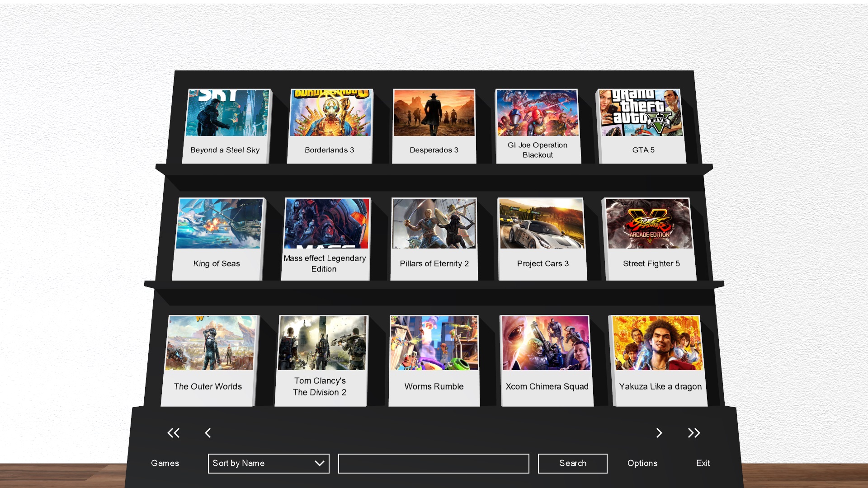Image resolution: width=868 pixels, height=488 pixels.
Task: Select the Worms Rumble cover art
Action: pos(434,343)
